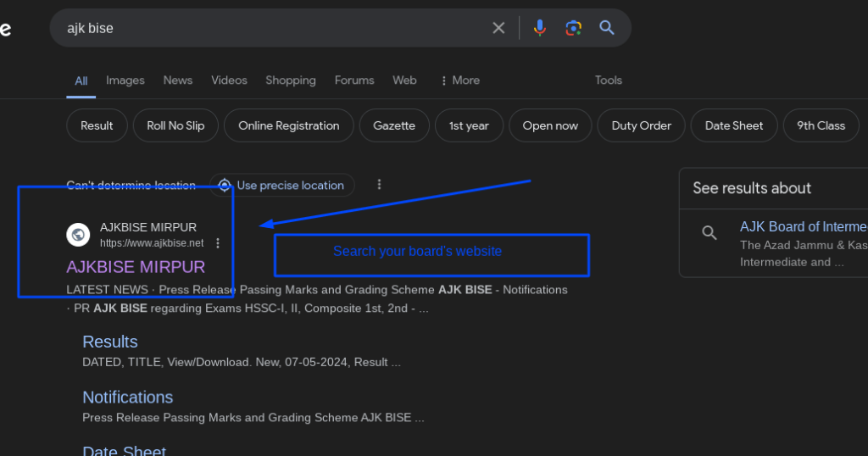This screenshot has height=456, width=868.
Task: Select the Date Sheet chip
Action: point(734,125)
